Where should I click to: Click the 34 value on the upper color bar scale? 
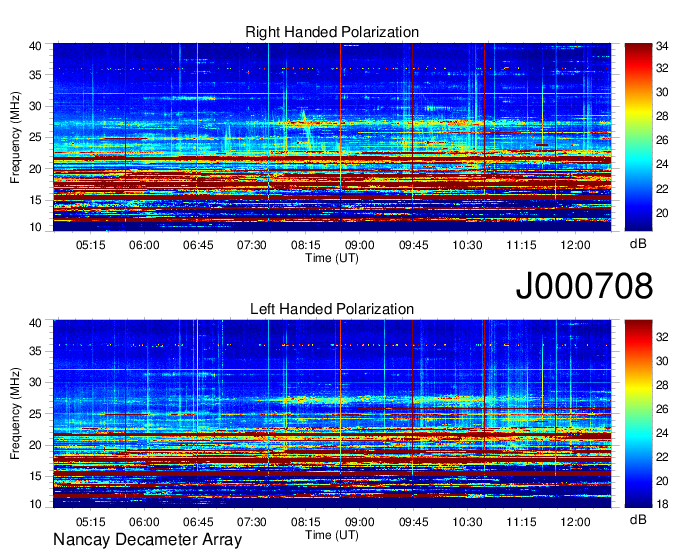(x=662, y=46)
